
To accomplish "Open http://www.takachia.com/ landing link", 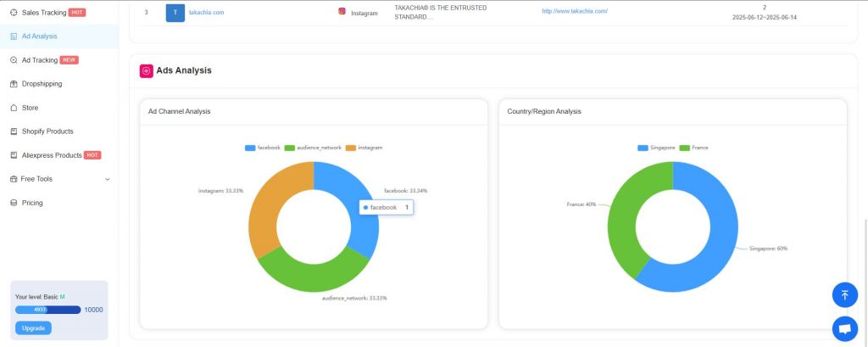I will [575, 11].
